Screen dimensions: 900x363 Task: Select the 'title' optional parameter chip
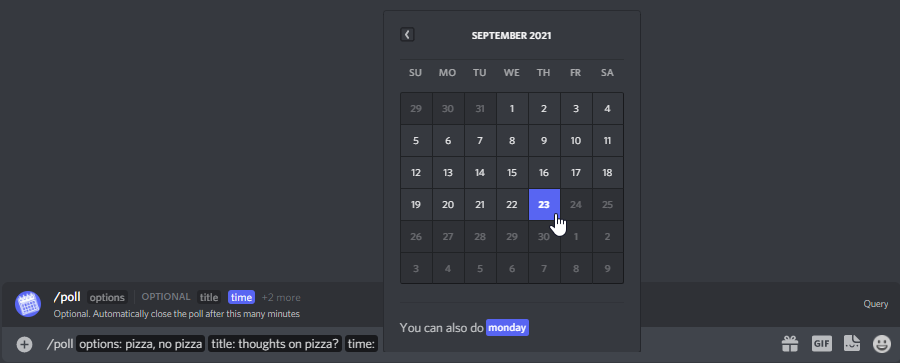click(x=209, y=298)
